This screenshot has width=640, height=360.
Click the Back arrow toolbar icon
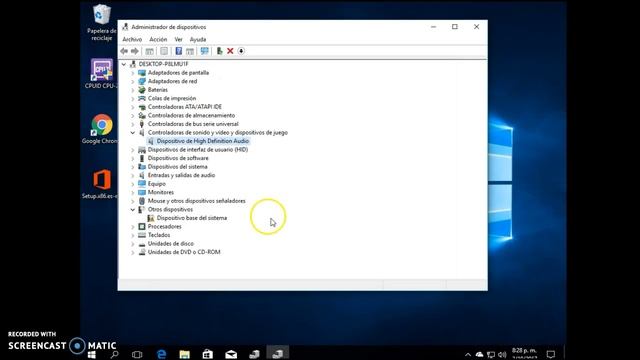[x=124, y=51]
